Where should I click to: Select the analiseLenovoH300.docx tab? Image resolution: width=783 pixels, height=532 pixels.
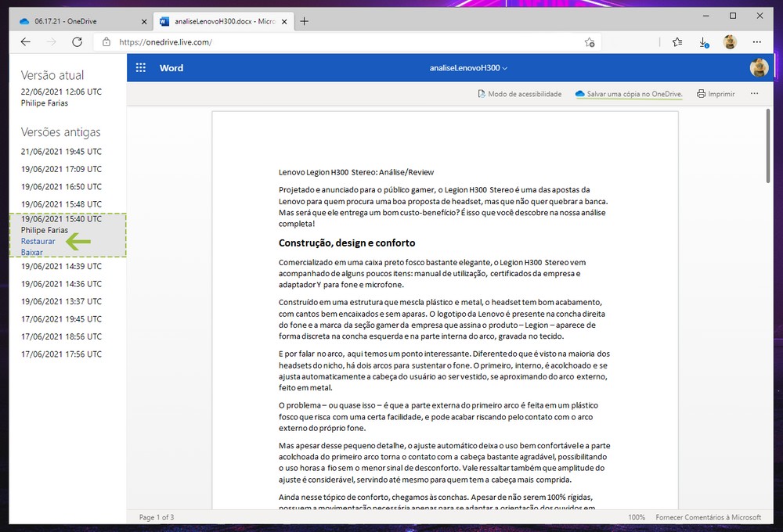pos(222,21)
